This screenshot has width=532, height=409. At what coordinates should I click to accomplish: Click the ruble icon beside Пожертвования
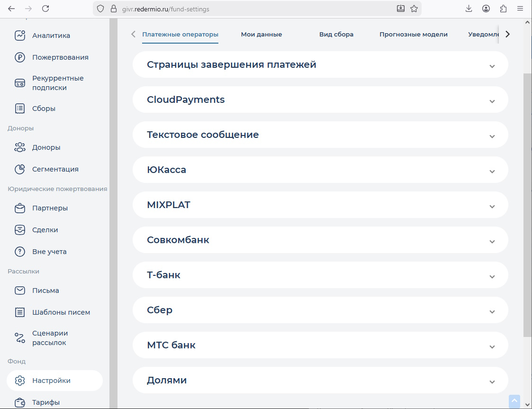[x=20, y=57]
